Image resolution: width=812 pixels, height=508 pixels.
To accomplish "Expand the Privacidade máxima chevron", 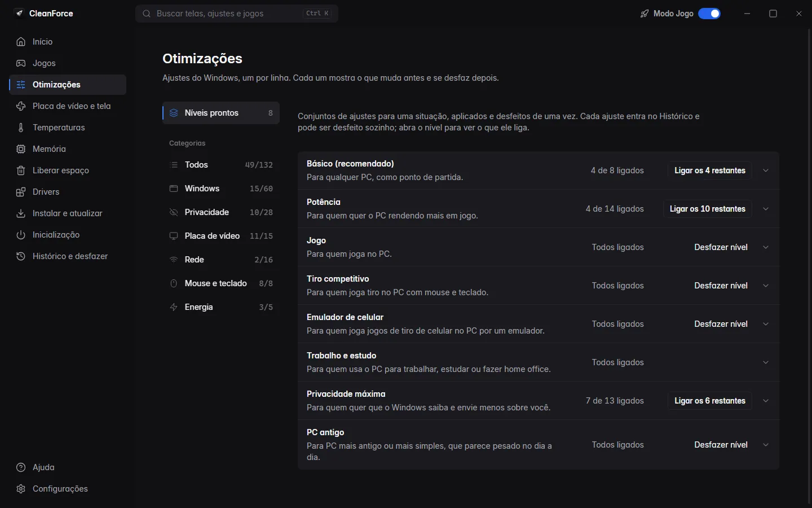I will pyautogui.click(x=766, y=401).
